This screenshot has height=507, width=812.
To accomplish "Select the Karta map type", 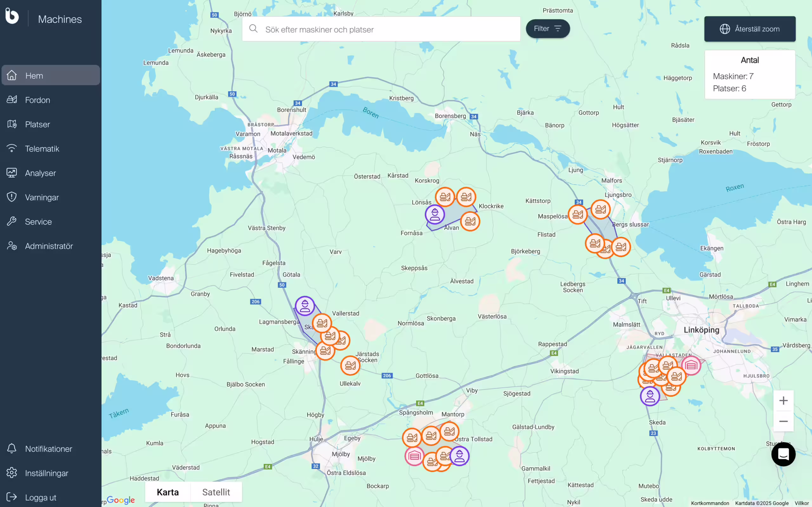I will click(x=168, y=492).
